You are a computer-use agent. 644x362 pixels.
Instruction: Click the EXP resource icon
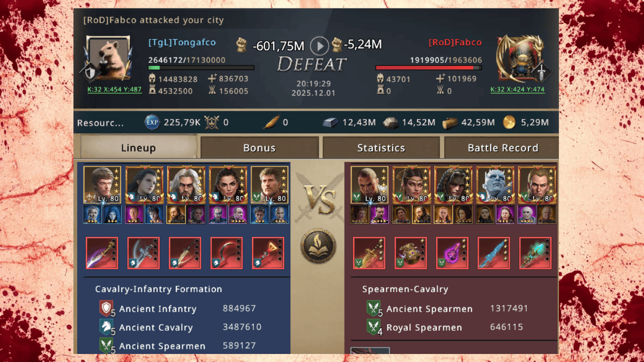click(x=152, y=122)
